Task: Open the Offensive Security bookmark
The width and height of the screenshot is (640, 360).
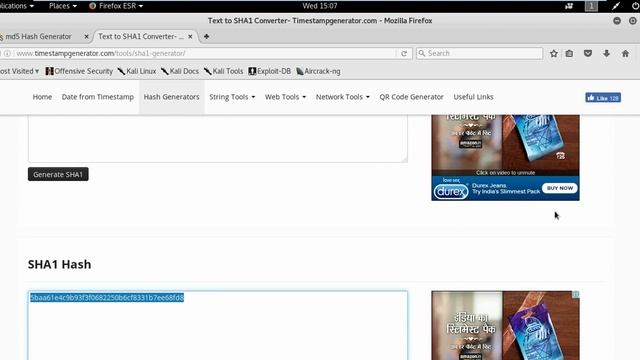Action: [x=79, y=71]
